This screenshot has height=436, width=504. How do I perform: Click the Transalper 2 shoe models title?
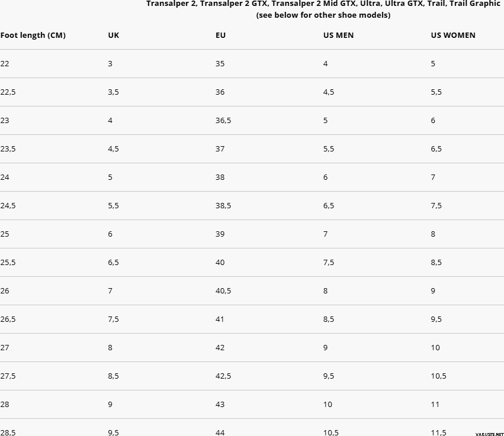point(323,4)
